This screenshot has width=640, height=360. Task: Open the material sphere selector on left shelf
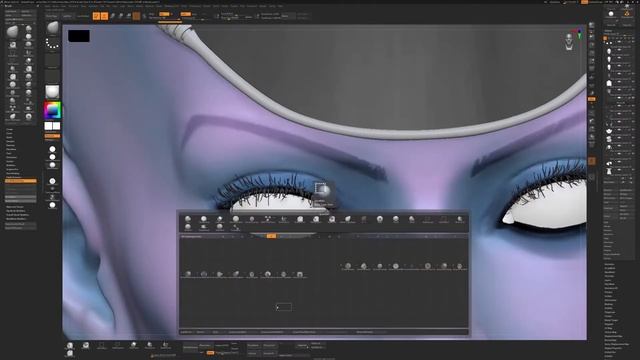tap(52, 92)
